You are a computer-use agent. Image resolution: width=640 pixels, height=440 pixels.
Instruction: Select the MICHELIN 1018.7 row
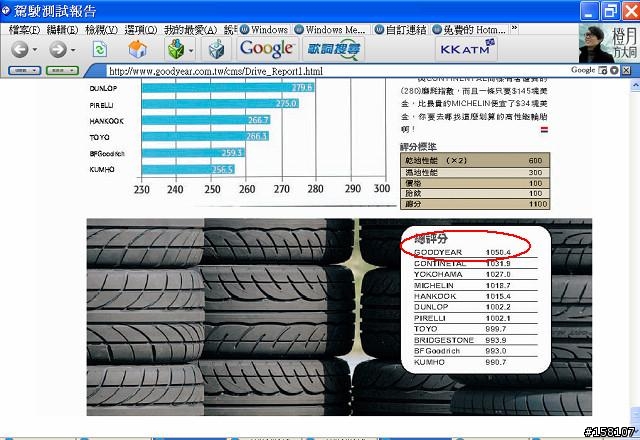[x=475, y=285]
